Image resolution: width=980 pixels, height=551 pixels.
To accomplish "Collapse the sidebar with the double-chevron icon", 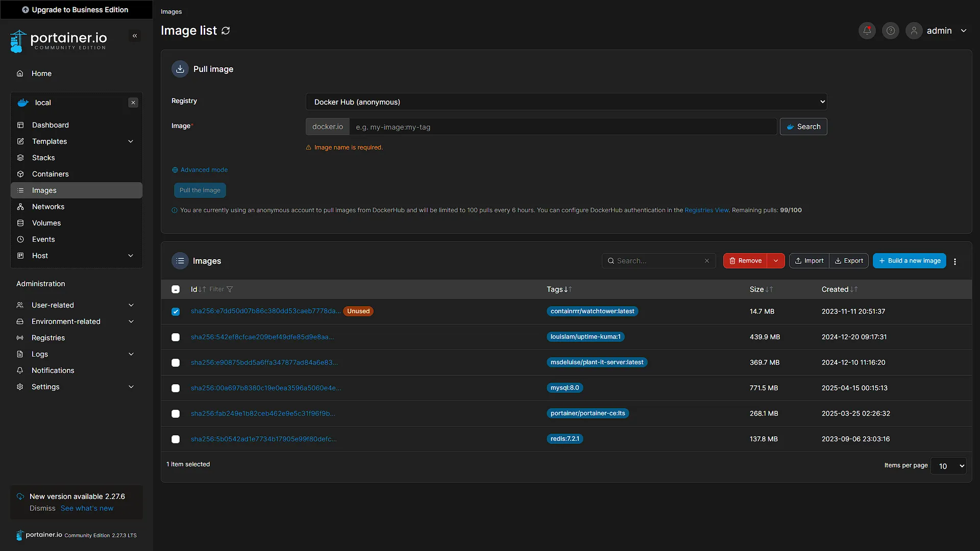I will [x=135, y=36].
